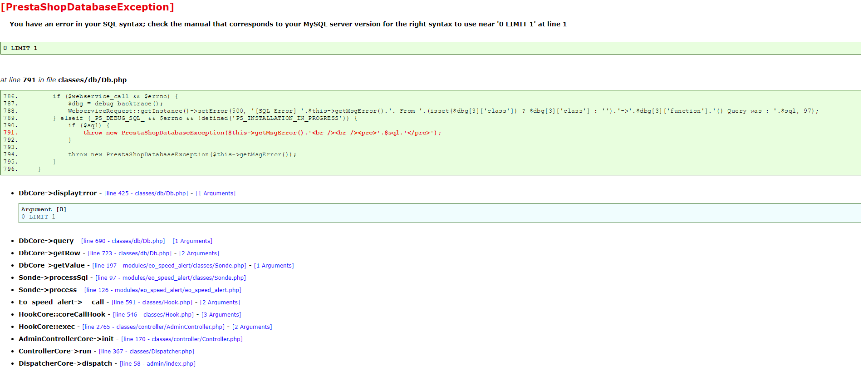868x392 pixels.
Task: Click the 'Argument [0]' label
Action: click(44, 209)
